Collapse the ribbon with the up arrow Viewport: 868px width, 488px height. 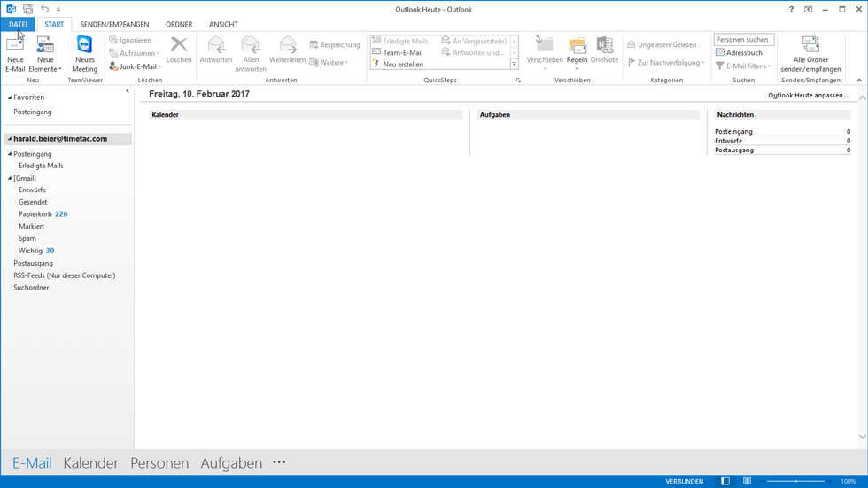pos(859,81)
